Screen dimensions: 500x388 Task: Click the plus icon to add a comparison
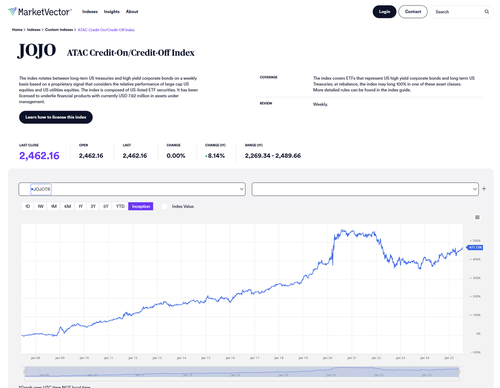pyautogui.click(x=484, y=189)
